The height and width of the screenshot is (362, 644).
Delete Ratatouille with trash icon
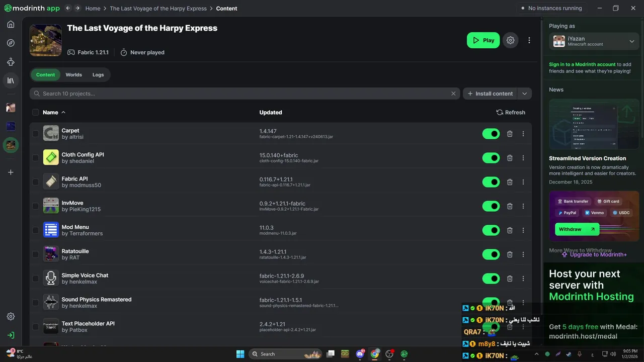510,254
